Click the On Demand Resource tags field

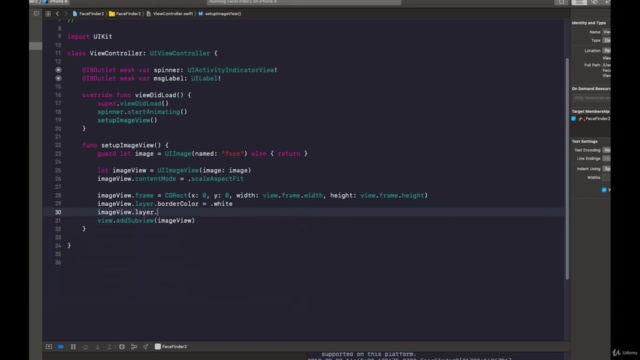(591, 98)
